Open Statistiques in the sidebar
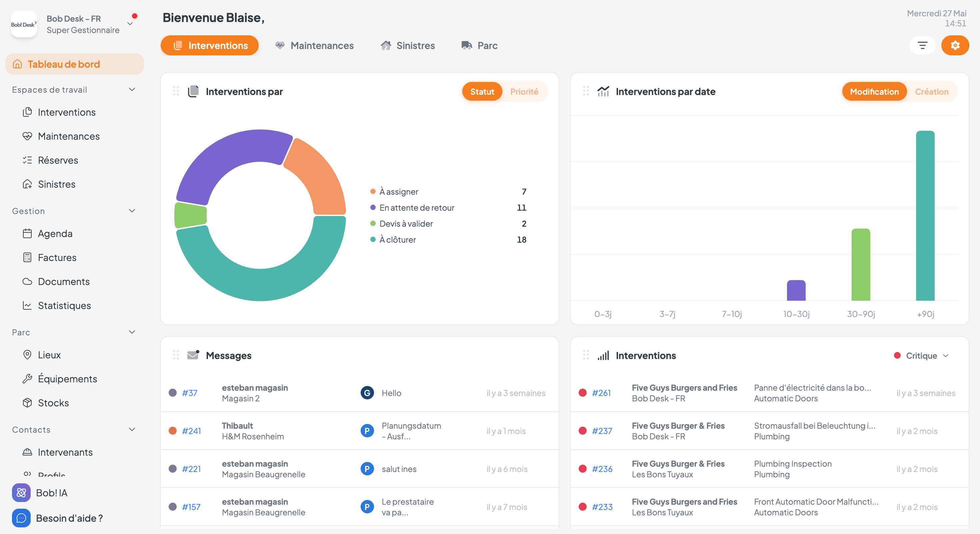The height and width of the screenshot is (534, 980). [64, 305]
